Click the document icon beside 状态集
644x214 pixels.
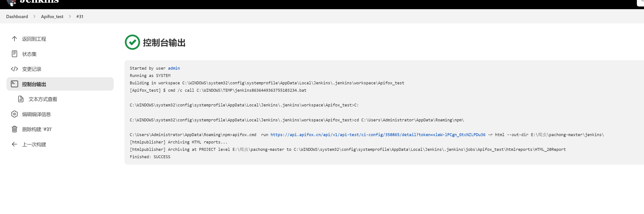[x=14, y=54]
